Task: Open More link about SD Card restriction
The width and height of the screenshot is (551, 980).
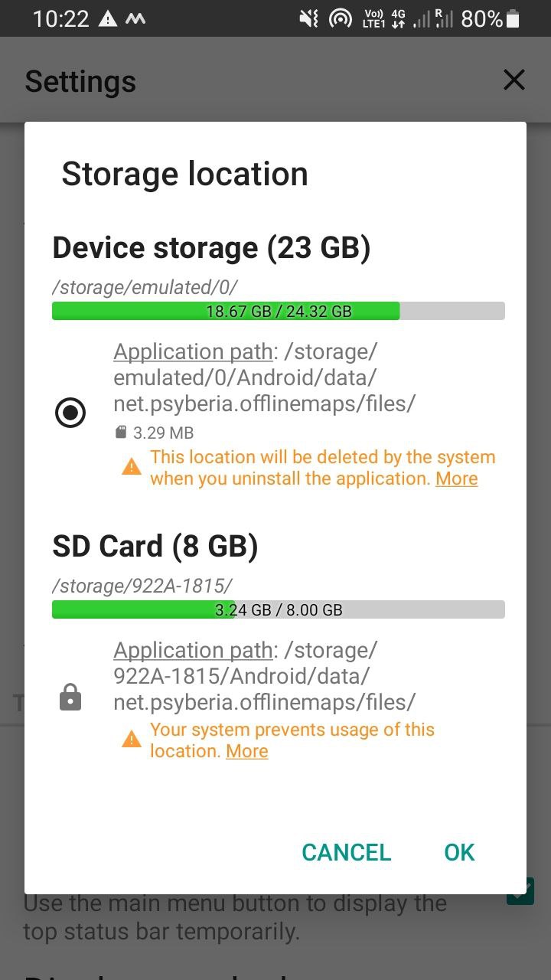Action: [247, 751]
